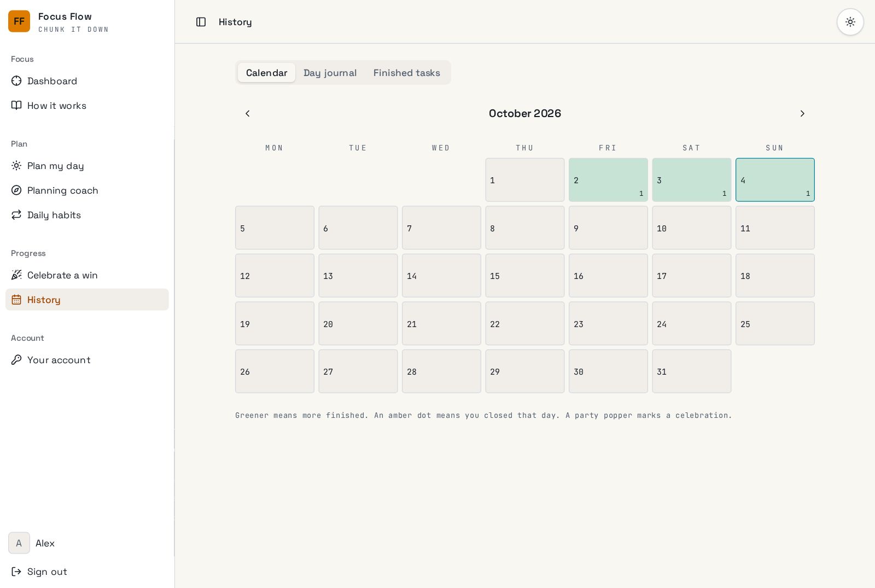The image size is (875, 588).
Task: Sign out of the account
Action: point(87,572)
